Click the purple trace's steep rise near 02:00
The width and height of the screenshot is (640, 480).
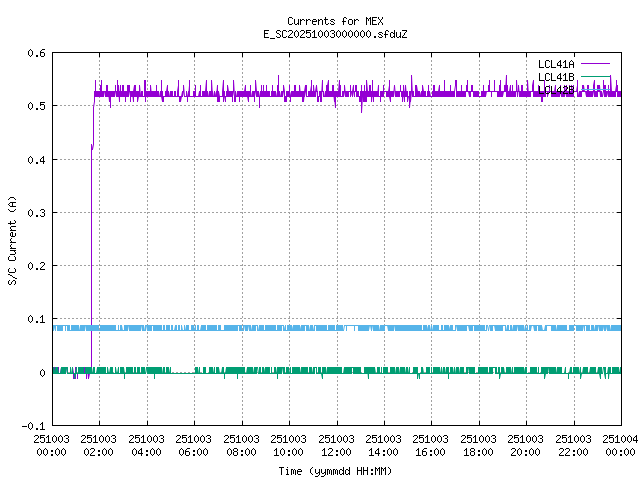(x=92, y=250)
